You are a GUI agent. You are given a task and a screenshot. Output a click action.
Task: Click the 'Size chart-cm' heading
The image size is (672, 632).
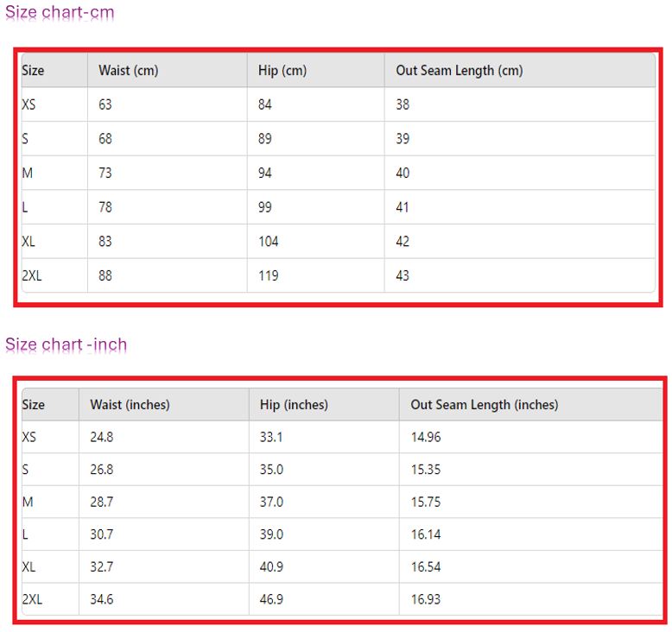tap(60, 13)
